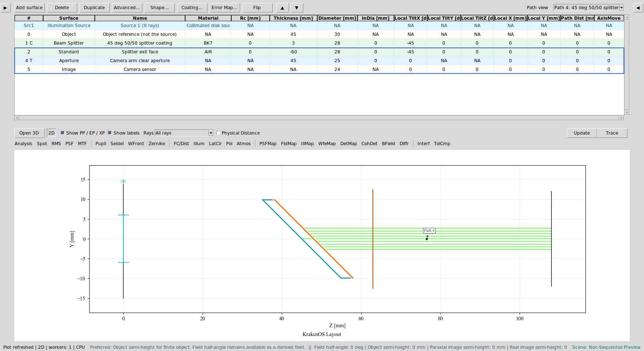Viewport: 644px width, 351px height.
Task: Open the Seidel analysis menu item
Action: 117,144
